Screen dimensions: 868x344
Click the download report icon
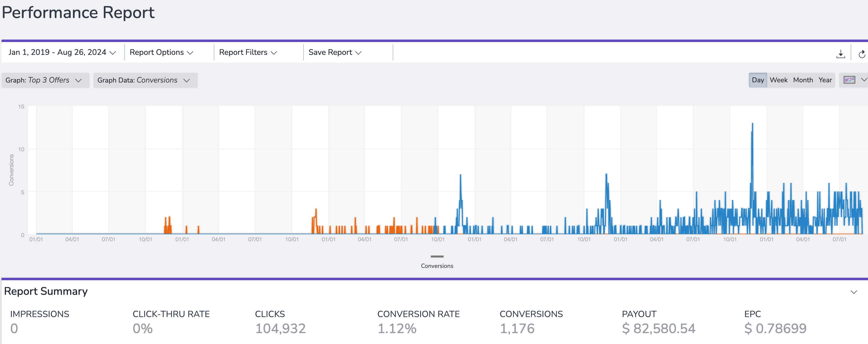pos(840,54)
